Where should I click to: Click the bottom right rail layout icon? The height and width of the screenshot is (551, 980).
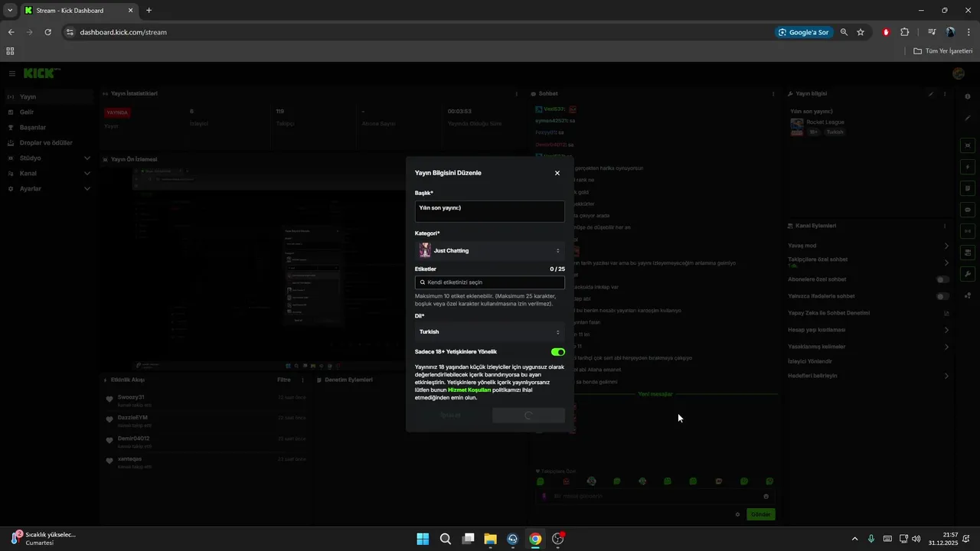pyautogui.click(x=968, y=295)
